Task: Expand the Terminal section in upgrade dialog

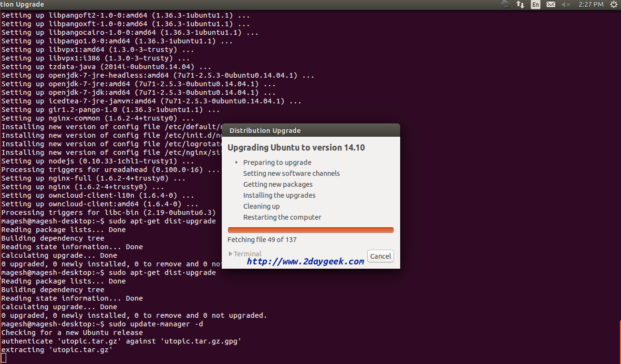Action: [245, 254]
